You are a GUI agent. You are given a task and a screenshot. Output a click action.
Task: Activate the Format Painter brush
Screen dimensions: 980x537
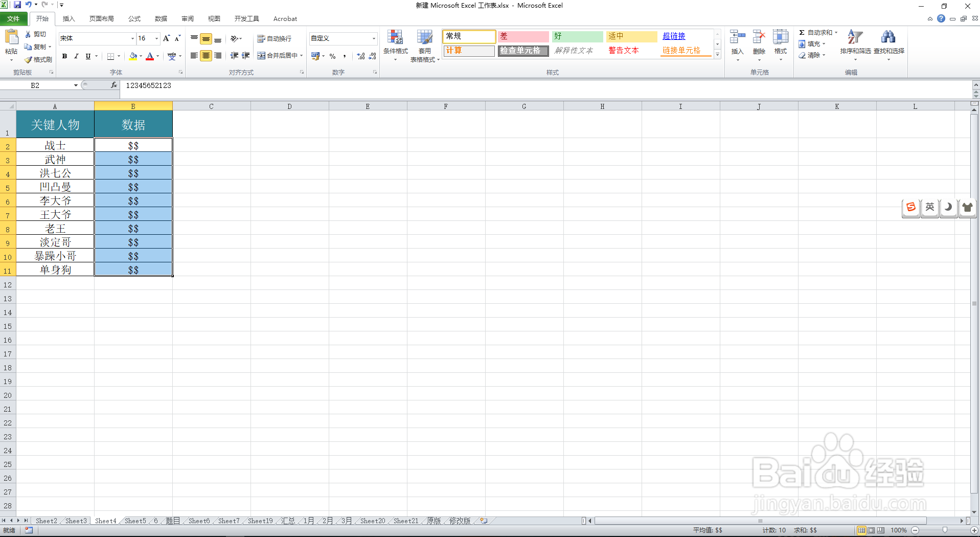[28, 60]
